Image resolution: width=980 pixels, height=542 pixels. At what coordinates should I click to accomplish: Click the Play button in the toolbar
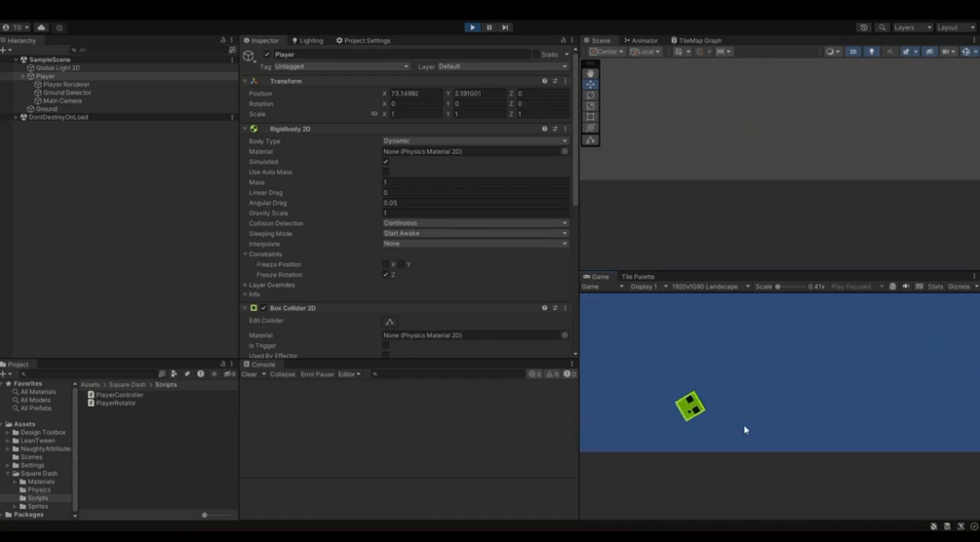(x=473, y=27)
